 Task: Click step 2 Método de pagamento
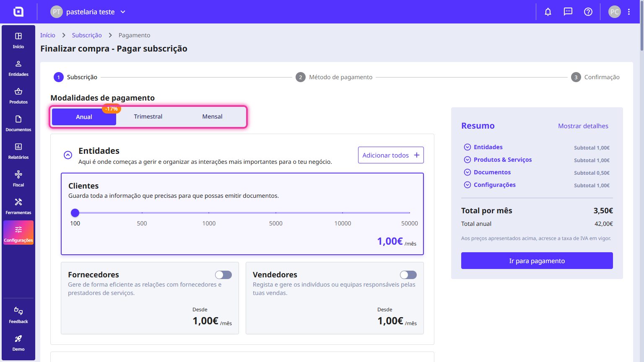tap(334, 77)
